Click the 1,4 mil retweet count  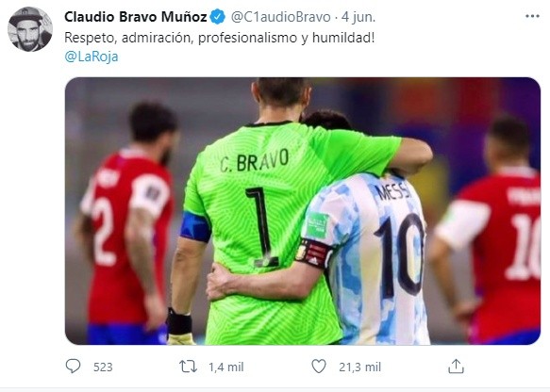coord(225,367)
